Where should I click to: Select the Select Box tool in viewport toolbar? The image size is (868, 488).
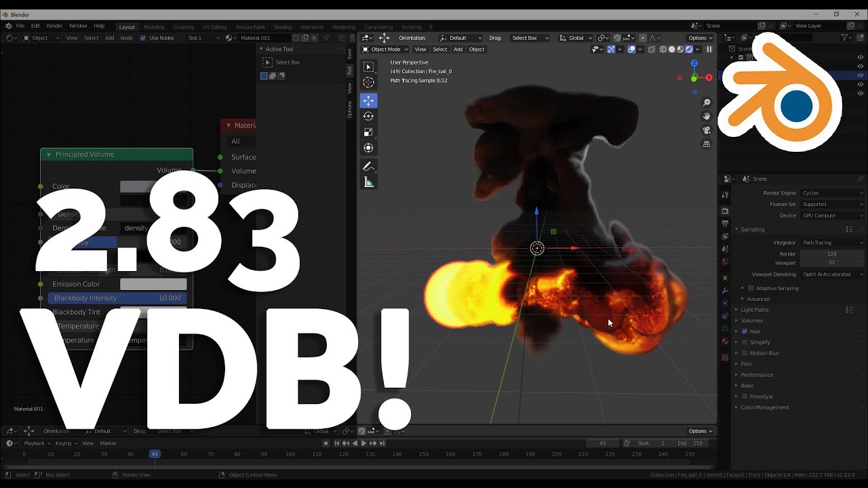(368, 66)
